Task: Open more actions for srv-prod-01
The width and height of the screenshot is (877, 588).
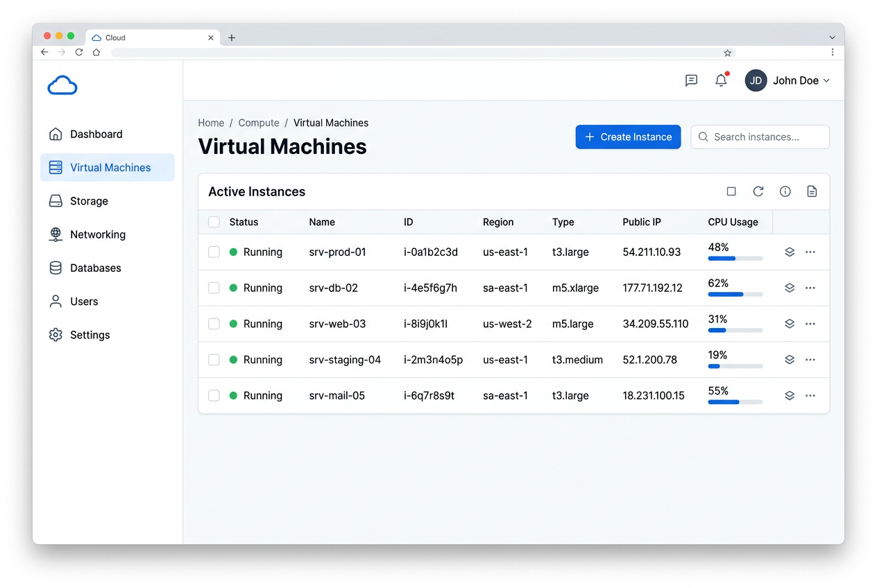Action: pos(810,252)
